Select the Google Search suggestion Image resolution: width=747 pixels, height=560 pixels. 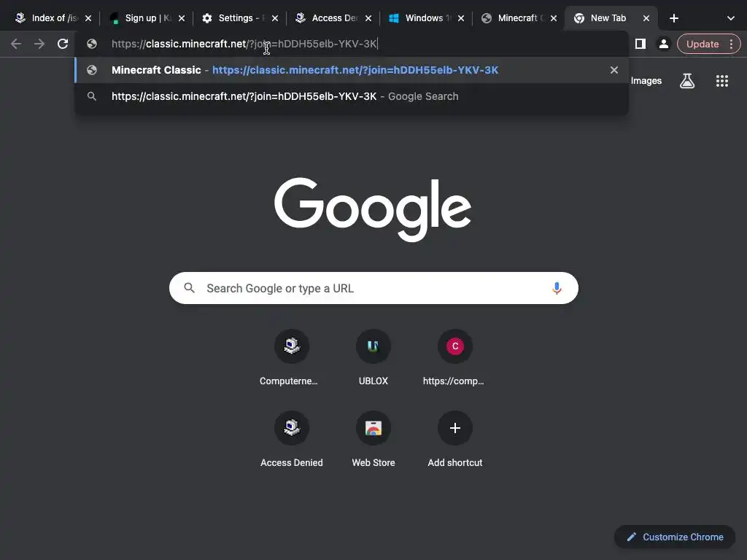(352, 96)
